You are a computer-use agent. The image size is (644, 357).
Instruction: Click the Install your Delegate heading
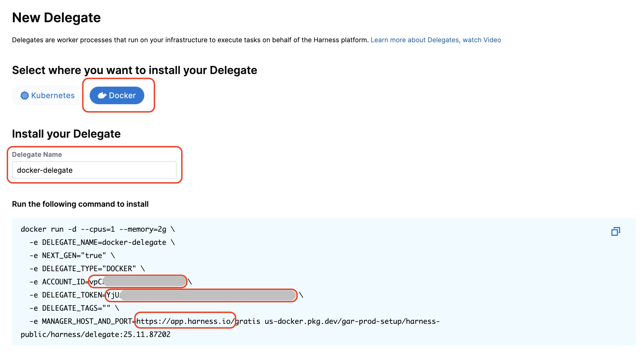click(66, 134)
